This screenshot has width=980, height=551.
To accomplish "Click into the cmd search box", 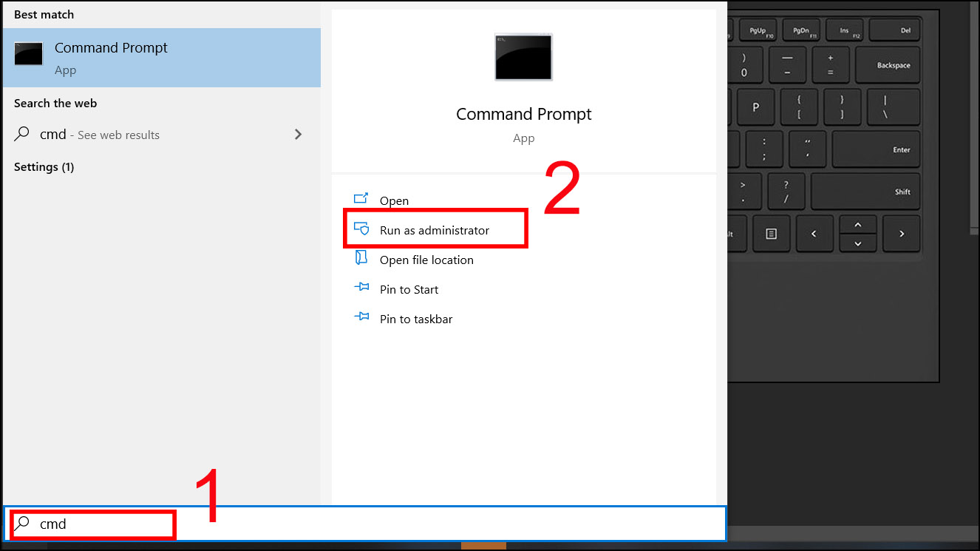I will coord(365,524).
